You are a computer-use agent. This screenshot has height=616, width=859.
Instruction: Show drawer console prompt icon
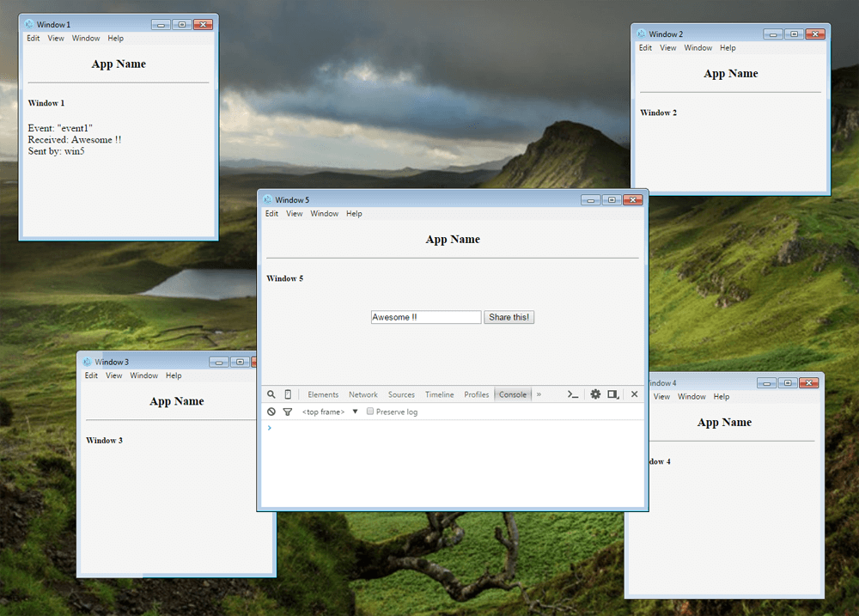pos(573,394)
